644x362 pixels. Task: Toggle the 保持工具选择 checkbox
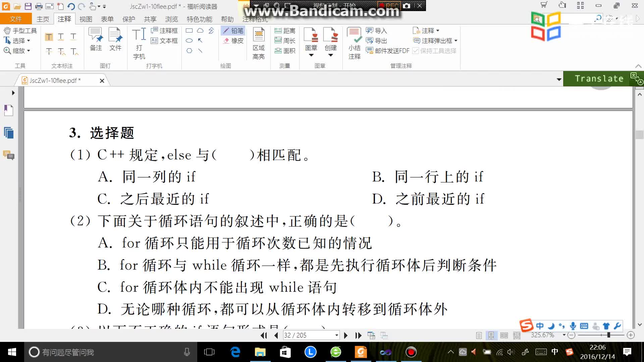click(x=434, y=51)
